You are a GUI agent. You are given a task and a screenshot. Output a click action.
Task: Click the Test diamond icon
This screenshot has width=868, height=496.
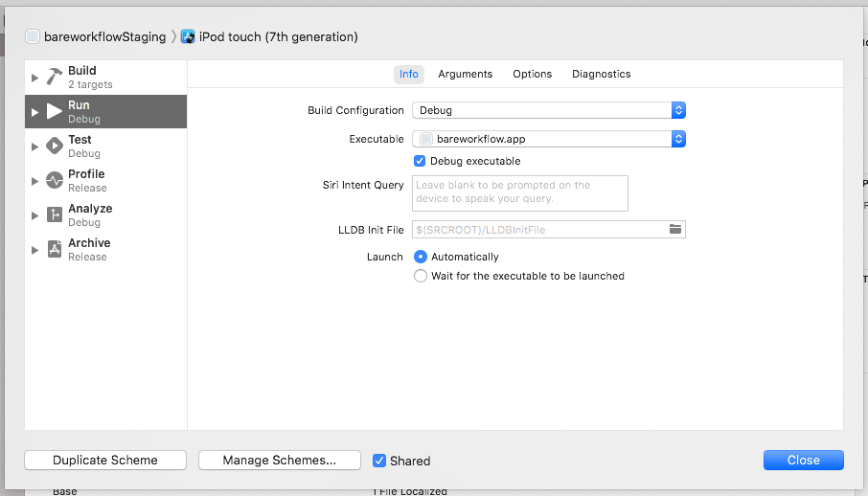[55, 147]
